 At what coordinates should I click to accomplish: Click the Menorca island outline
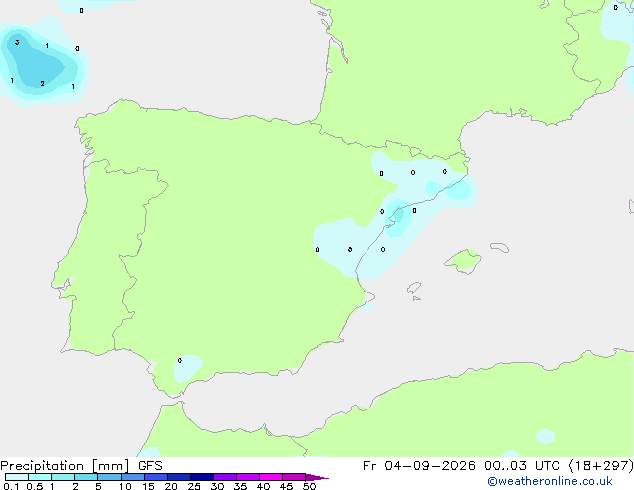click(x=499, y=247)
